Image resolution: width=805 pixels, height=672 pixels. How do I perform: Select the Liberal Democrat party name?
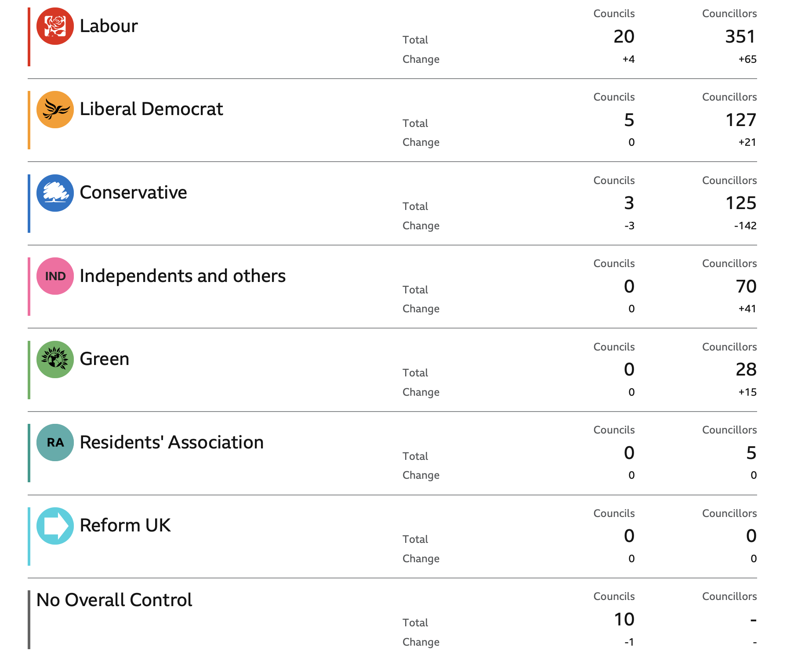coord(151,109)
